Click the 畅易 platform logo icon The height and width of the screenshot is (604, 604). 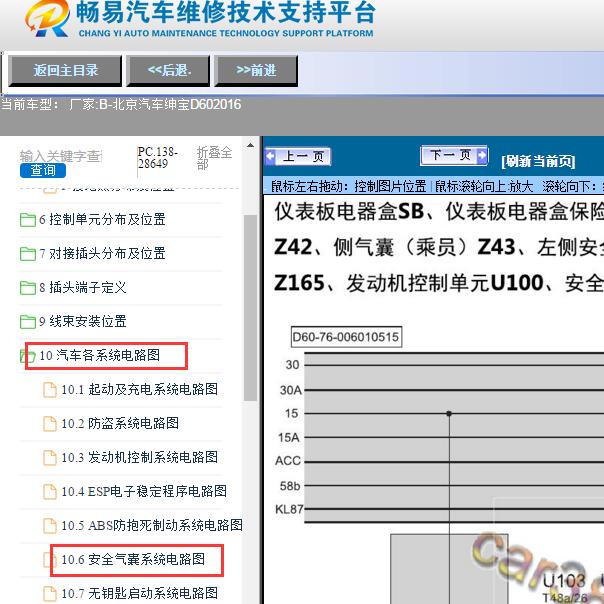coord(48,18)
